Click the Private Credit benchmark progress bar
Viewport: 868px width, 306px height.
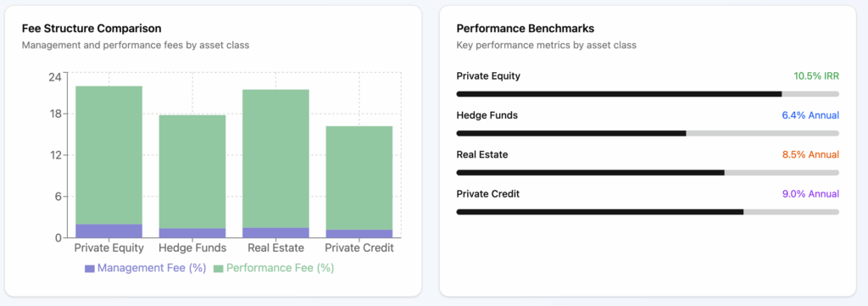tap(648, 212)
